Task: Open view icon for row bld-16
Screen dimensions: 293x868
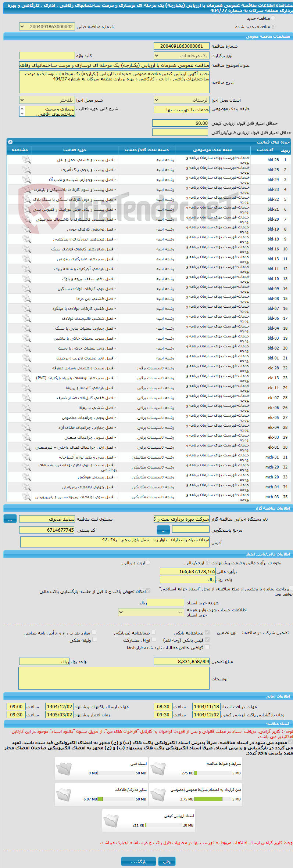Action: tap(26, 249)
